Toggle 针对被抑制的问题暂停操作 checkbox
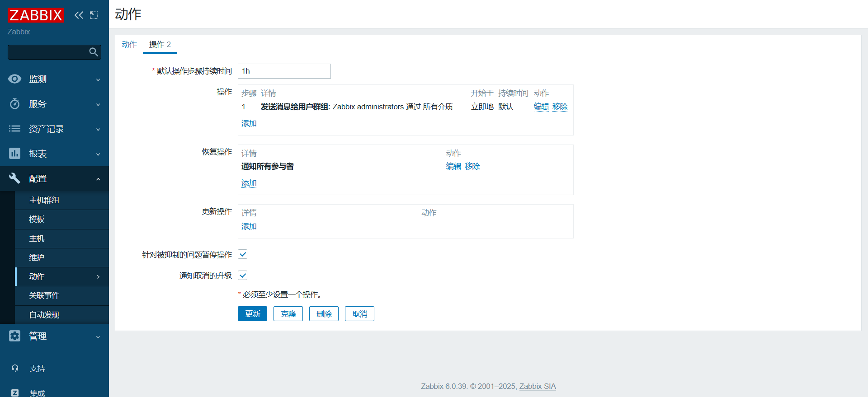Screen dimensions: 868x397 (x=243, y=254)
